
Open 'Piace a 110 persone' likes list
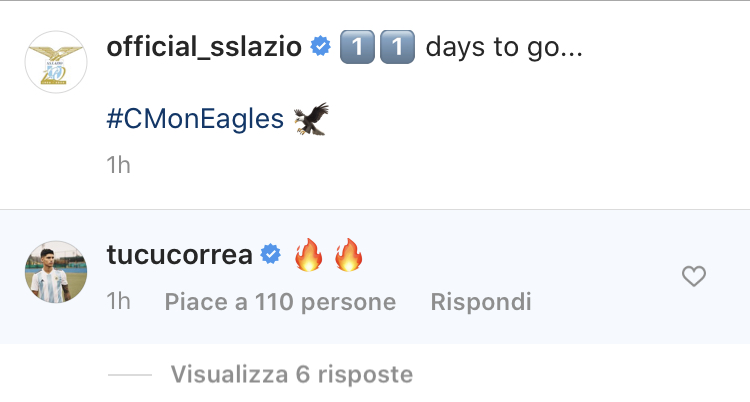tap(280, 302)
